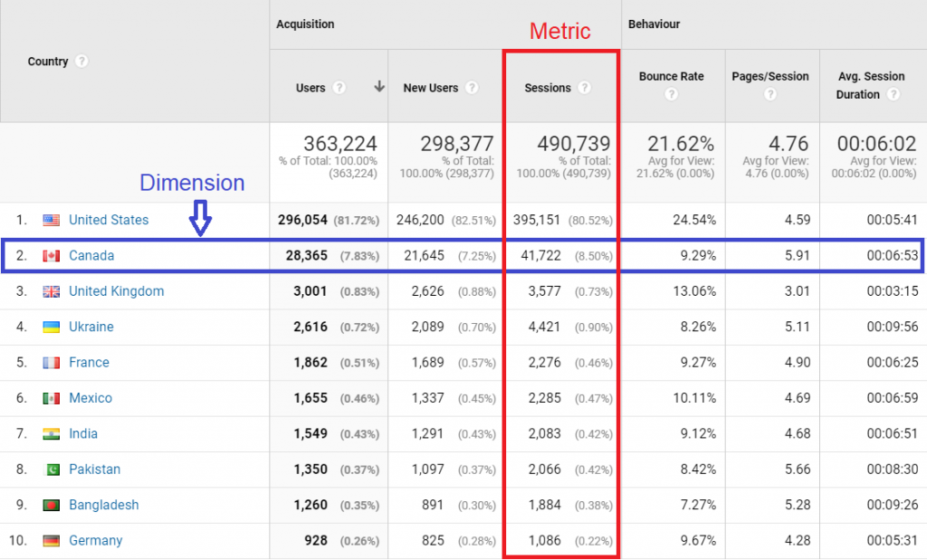Select the Canada flag icon
The width and height of the screenshot is (927, 560).
click(x=53, y=255)
